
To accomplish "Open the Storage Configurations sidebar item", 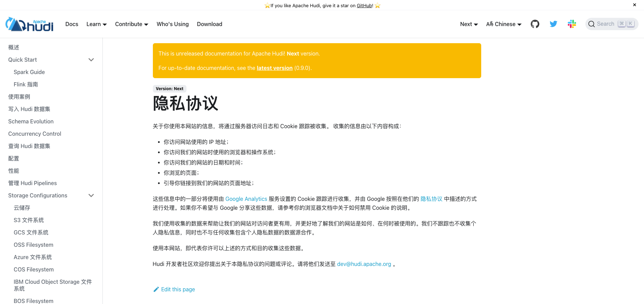I will [38, 195].
